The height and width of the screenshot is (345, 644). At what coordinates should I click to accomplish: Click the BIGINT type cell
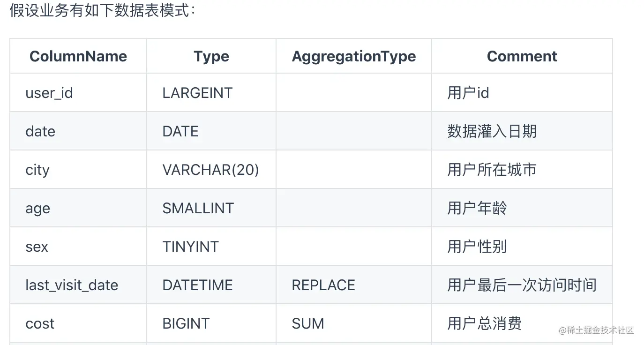point(211,323)
